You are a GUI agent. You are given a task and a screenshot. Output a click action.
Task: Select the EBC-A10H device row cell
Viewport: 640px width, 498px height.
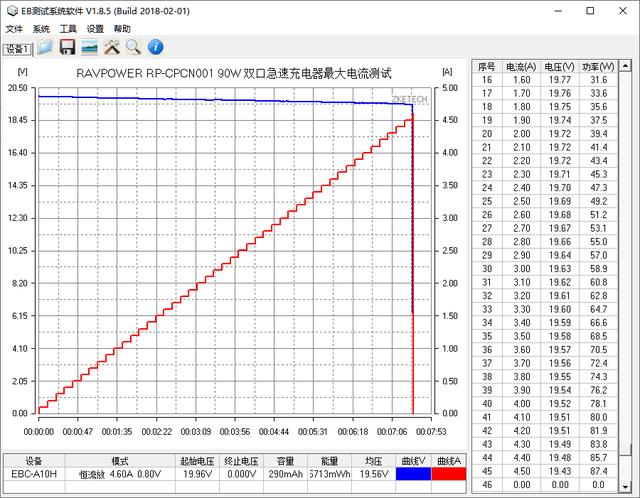33,476
